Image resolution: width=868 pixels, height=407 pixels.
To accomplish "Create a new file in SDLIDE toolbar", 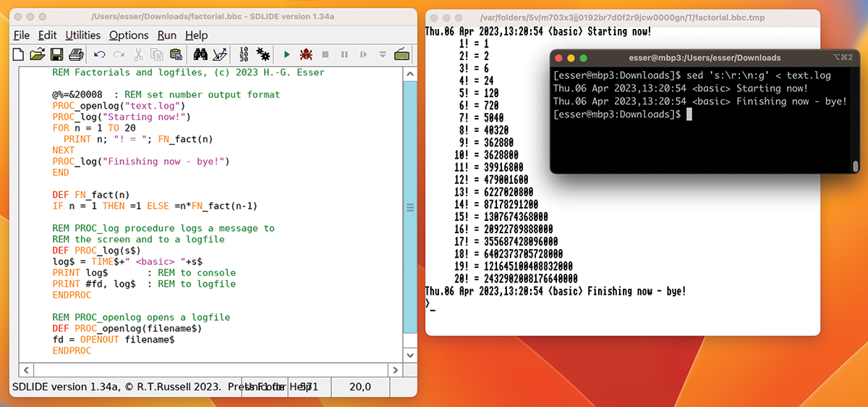I will (19, 54).
